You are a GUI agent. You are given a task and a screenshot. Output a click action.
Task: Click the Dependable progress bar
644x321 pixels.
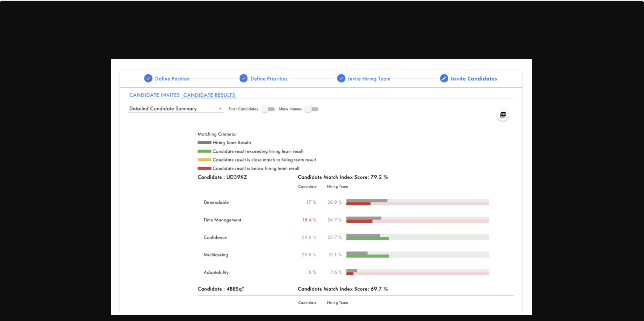tap(418, 202)
